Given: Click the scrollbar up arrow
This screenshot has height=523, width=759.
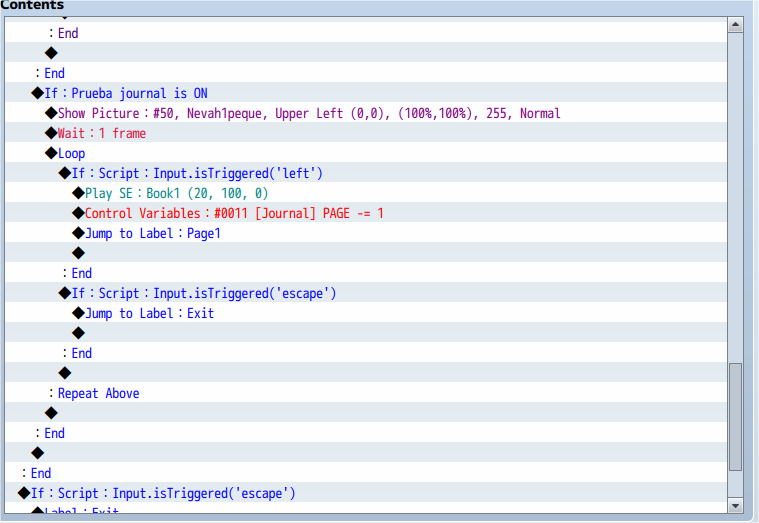Looking at the screenshot, I should coord(735,25).
